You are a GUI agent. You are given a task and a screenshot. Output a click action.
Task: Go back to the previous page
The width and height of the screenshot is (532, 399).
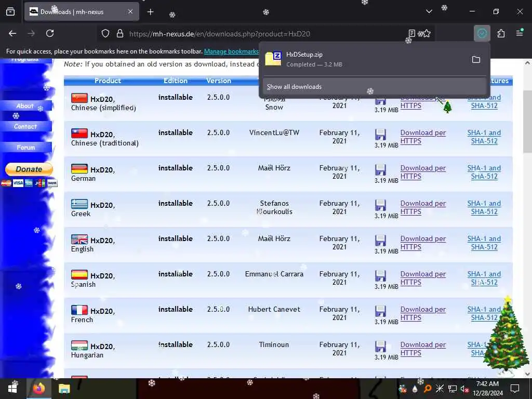point(12,34)
